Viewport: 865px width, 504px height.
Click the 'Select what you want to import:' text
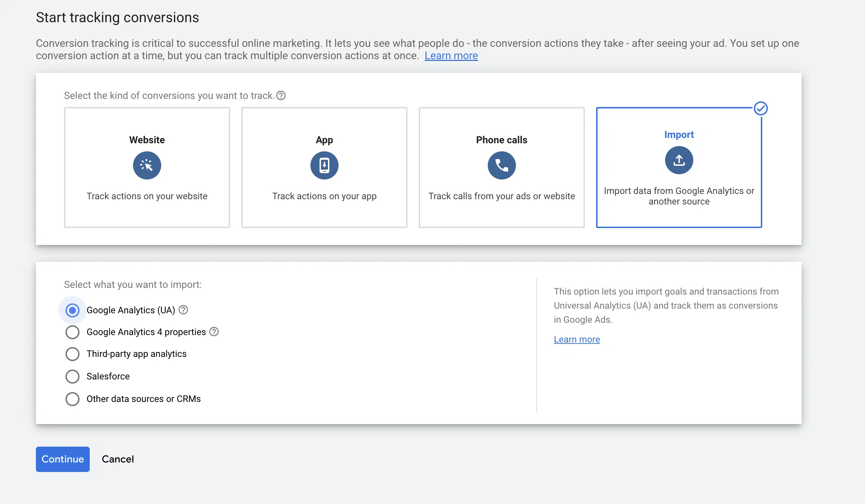pyautogui.click(x=133, y=284)
